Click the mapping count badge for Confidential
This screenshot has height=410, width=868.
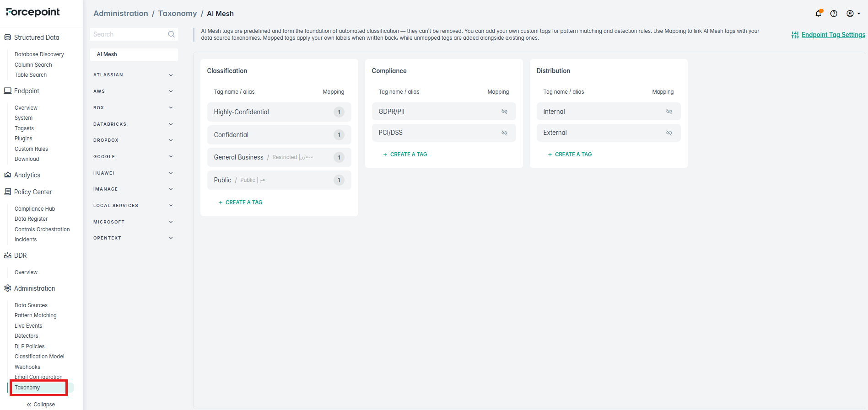(x=339, y=135)
